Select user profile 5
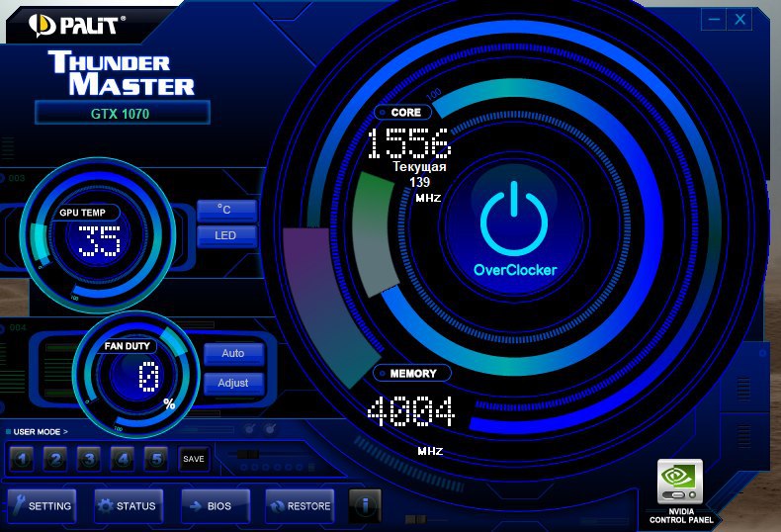The width and height of the screenshot is (781, 532). 156,459
